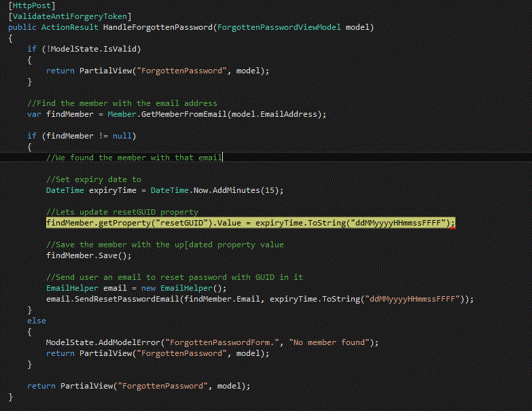This screenshot has height=411, width=532.
Task: Click the SendResetPasswordEmail method call
Action: [x=126, y=299]
